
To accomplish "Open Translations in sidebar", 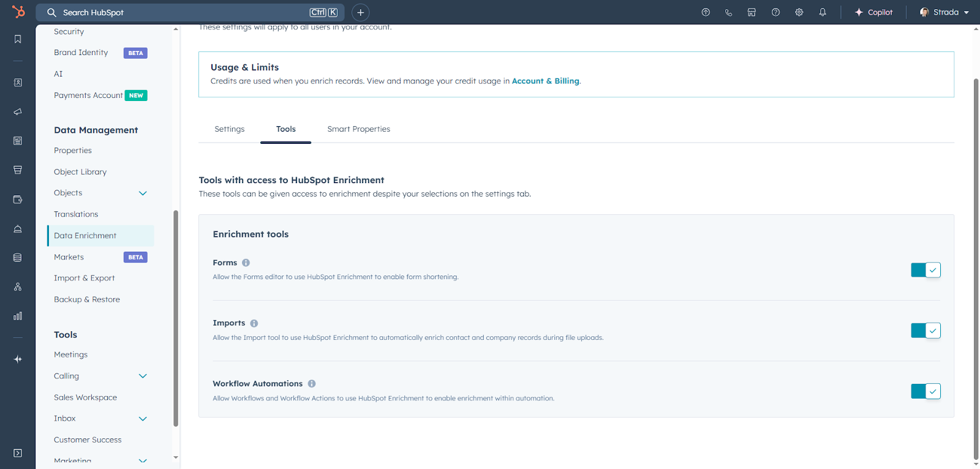I will [x=76, y=214].
